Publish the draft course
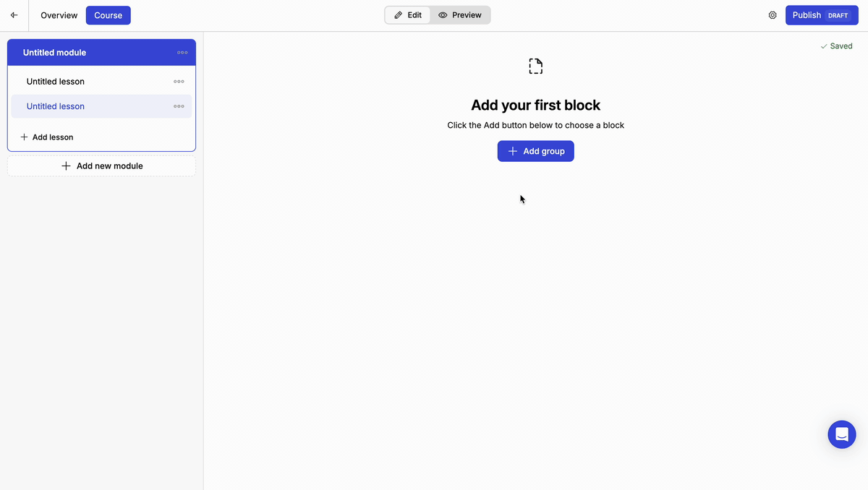 pyautogui.click(x=822, y=15)
